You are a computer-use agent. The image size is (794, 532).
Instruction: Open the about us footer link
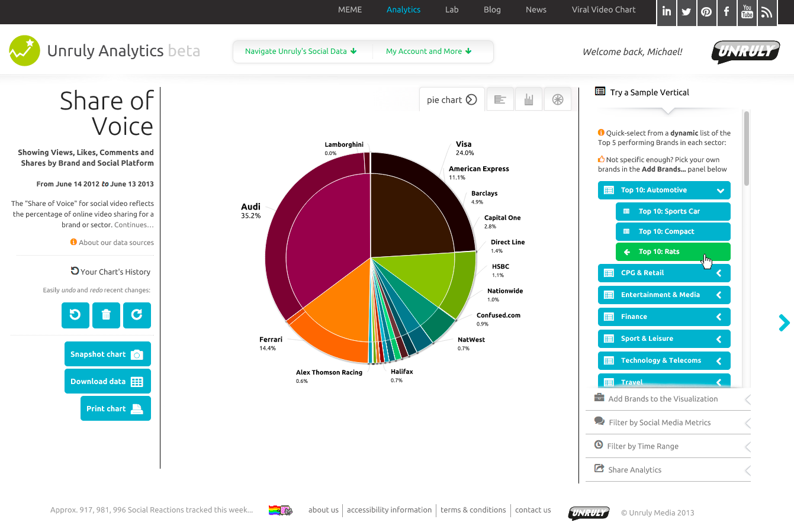[x=323, y=510]
